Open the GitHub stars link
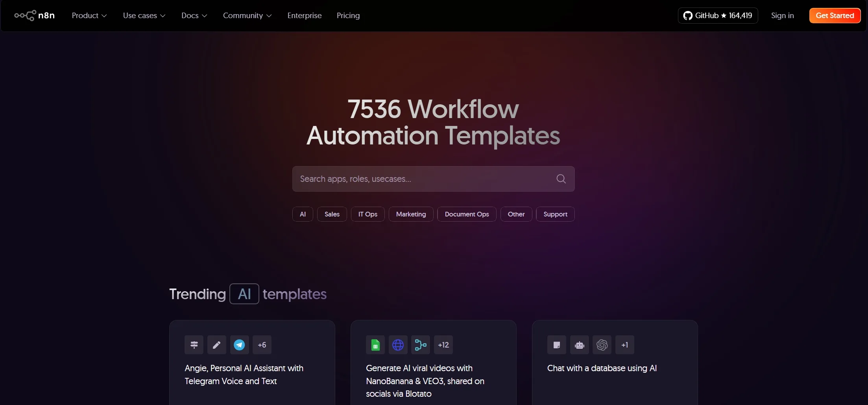 pos(718,16)
